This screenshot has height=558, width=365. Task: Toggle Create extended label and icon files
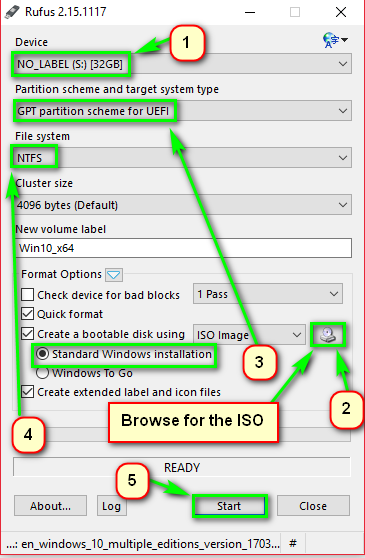click(x=27, y=392)
